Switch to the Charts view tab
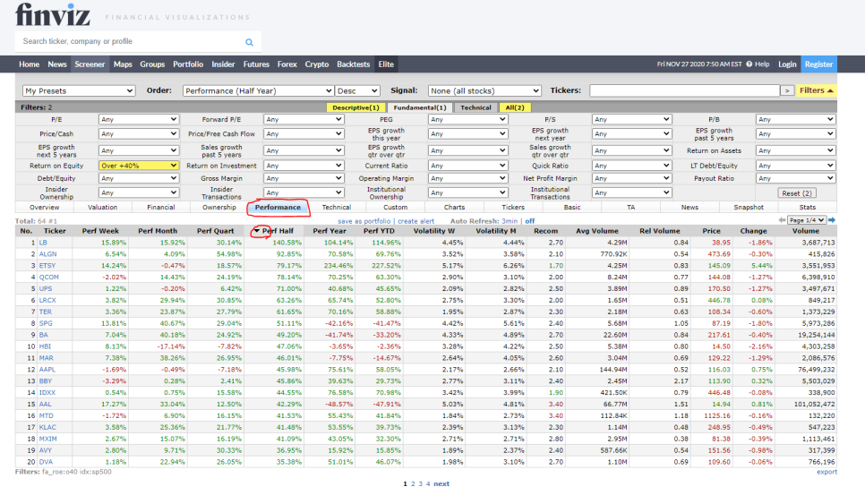This screenshot has height=504, width=865. click(454, 208)
